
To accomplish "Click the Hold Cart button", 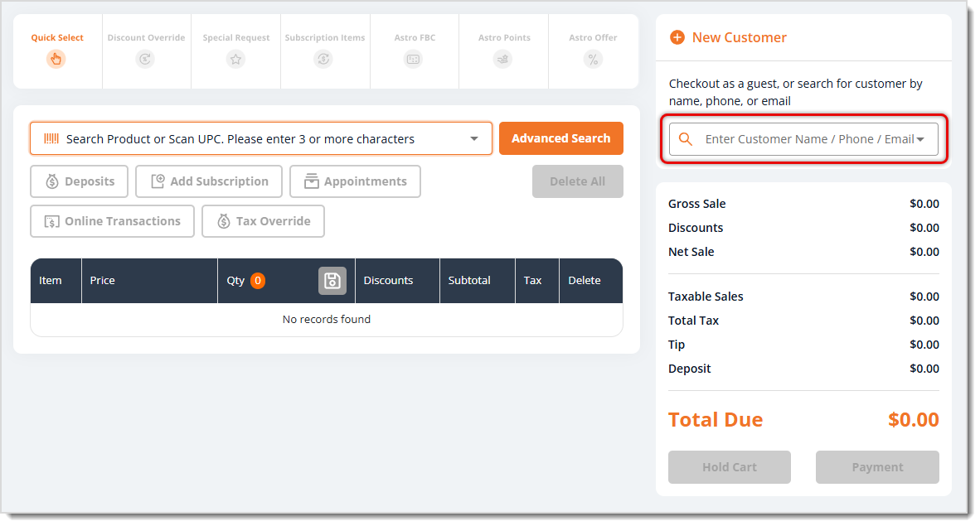I will (730, 467).
